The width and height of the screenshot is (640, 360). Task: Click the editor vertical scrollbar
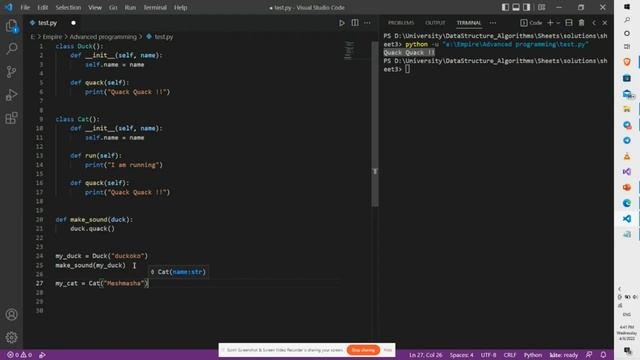375,124
